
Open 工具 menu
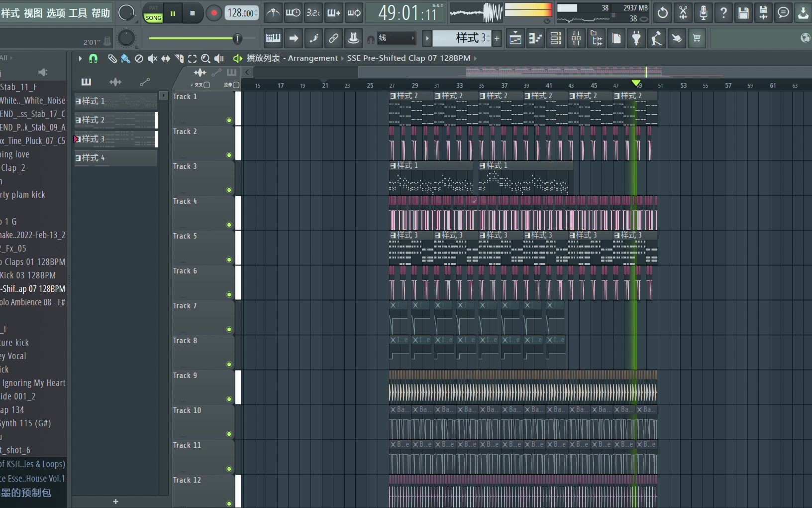78,13
